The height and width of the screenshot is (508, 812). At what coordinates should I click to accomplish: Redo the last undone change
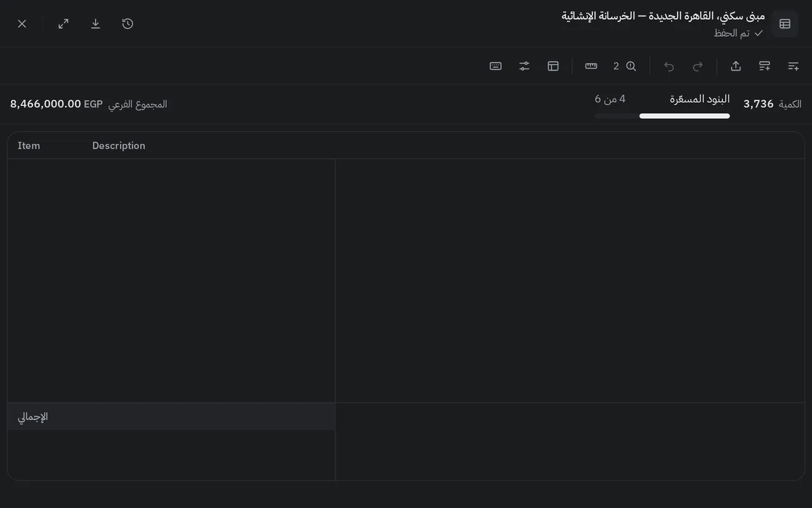click(x=698, y=66)
